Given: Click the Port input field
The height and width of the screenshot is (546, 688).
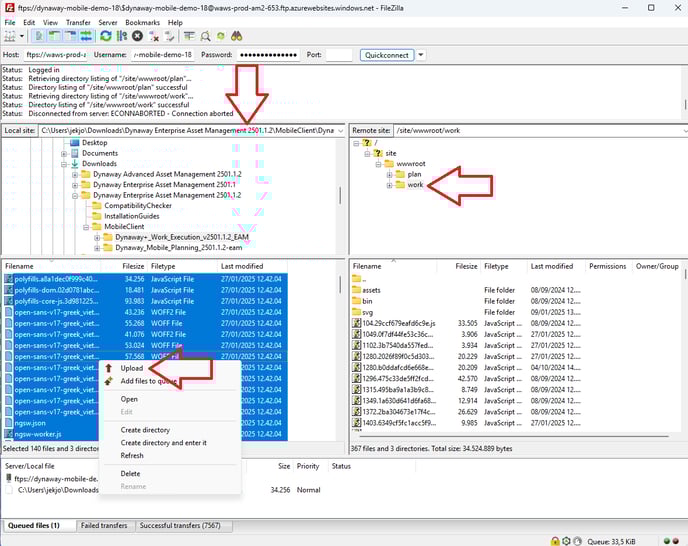Looking at the screenshot, I should tap(339, 55).
